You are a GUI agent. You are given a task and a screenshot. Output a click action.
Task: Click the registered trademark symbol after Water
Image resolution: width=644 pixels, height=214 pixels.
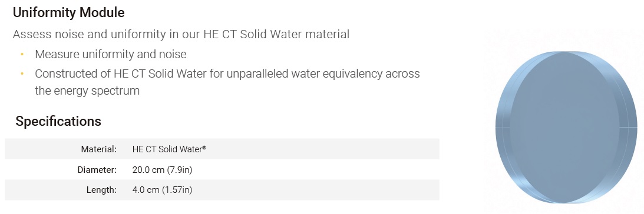click(204, 148)
